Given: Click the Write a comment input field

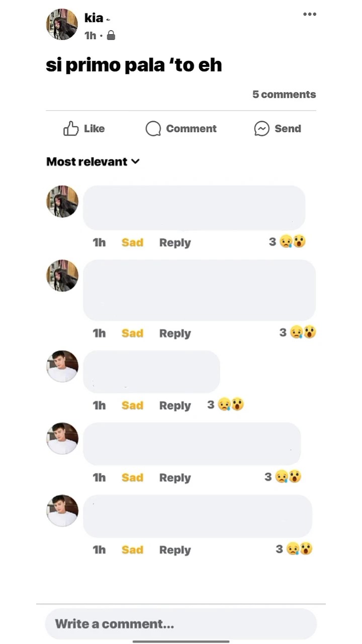Looking at the screenshot, I should click(x=181, y=624).
